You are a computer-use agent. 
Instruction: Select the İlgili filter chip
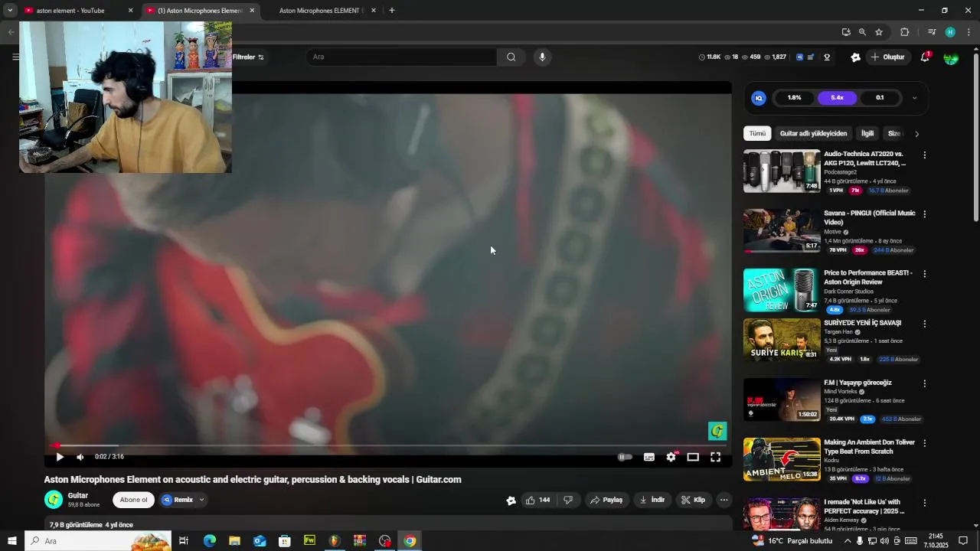867,133
